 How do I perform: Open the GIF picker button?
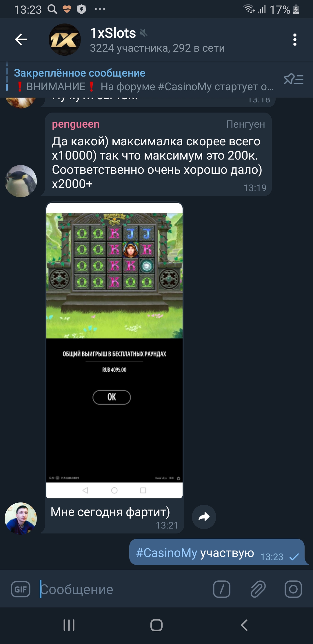21,589
